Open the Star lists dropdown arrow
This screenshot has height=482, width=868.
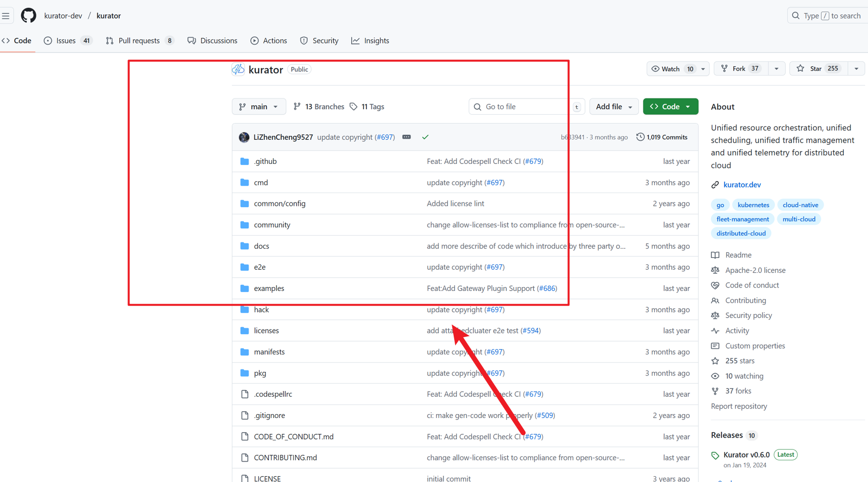tap(857, 69)
